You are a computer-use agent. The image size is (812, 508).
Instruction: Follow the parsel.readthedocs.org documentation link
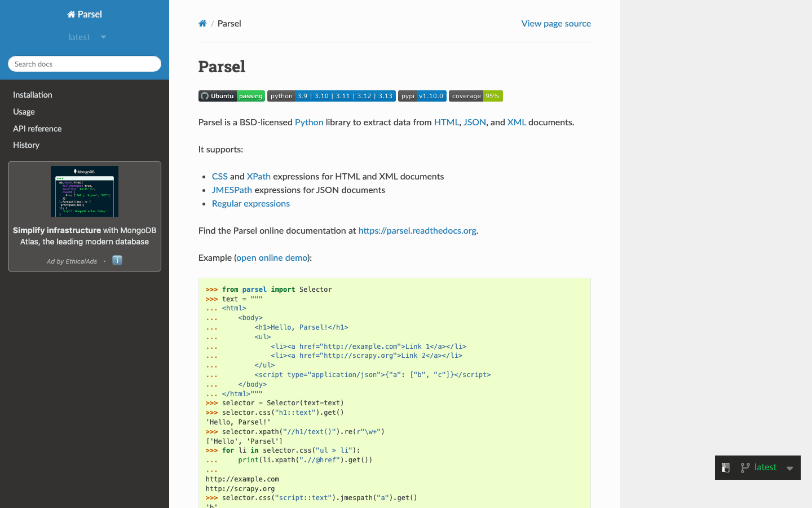click(417, 230)
